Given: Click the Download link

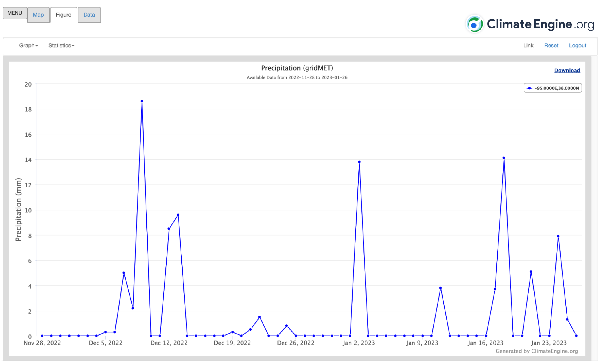Looking at the screenshot, I should pos(567,71).
